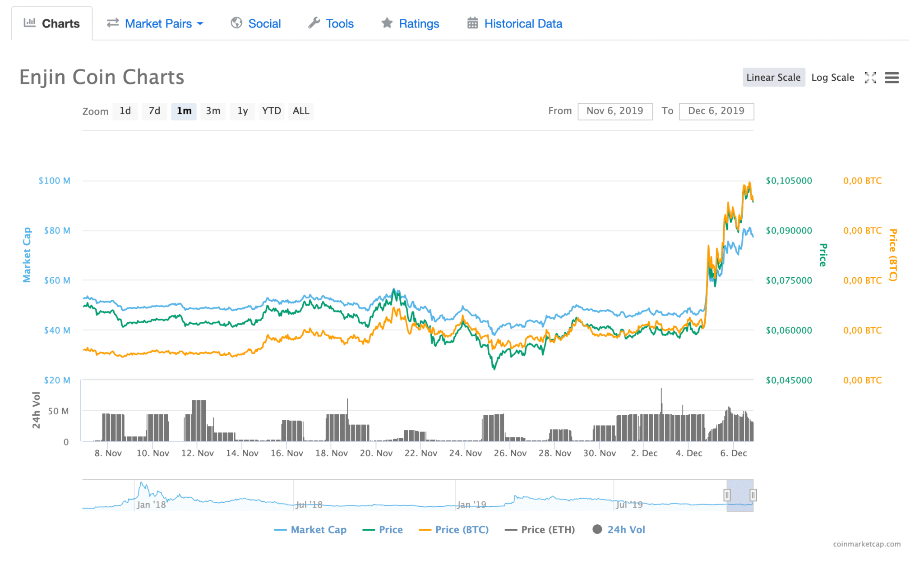Click the To date field Dec 6, 2019
This screenshot has width=924, height=564.
click(716, 111)
